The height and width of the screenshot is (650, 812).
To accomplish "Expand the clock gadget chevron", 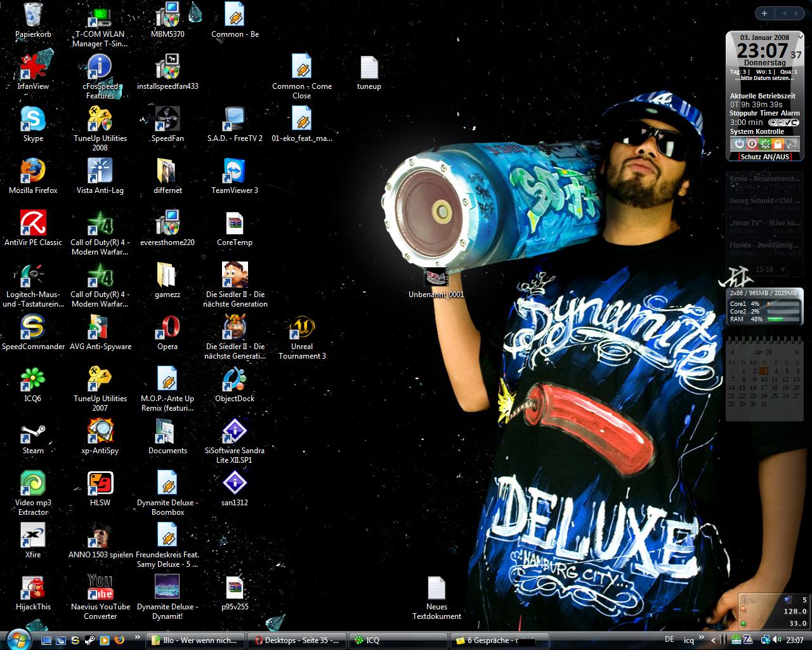I will [x=801, y=37].
